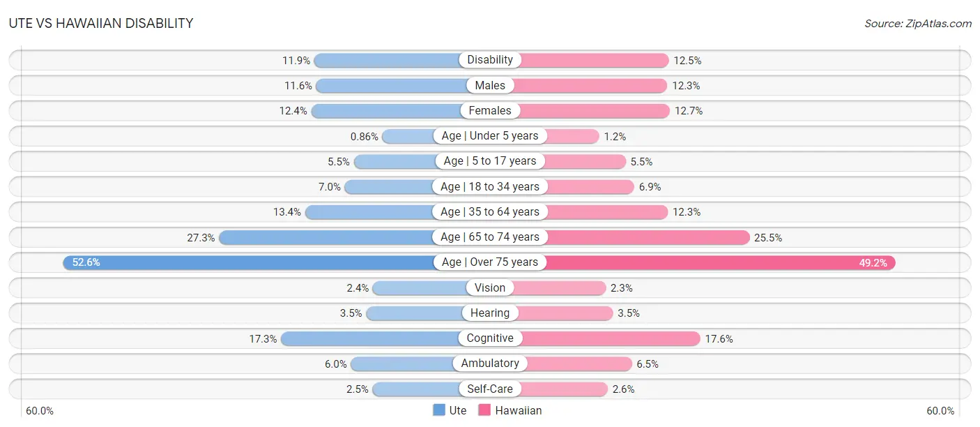
Task: Click the Ute vs Hawaiian Disability title
Action: [101, 23]
